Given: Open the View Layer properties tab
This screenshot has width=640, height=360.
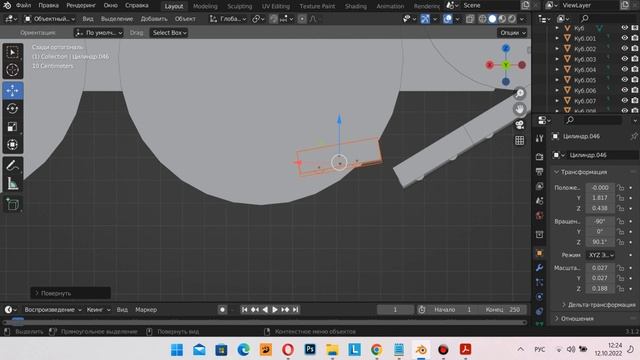Looking at the screenshot, I should 540,186.
